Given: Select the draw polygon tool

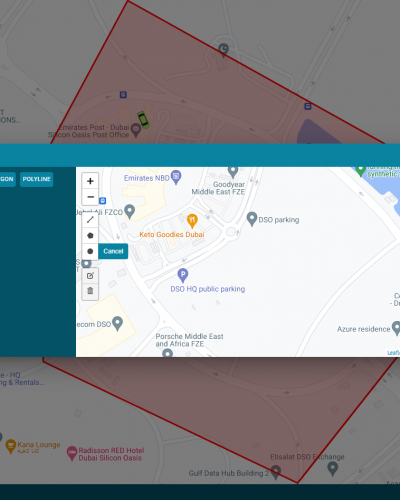Looking at the screenshot, I should click(x=90, y=235).
